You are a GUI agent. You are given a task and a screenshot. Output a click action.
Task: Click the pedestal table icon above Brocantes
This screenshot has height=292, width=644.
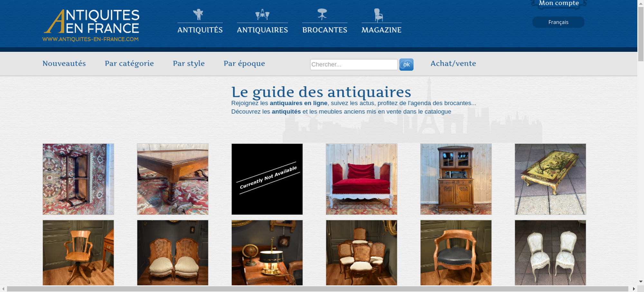point(322,14)
